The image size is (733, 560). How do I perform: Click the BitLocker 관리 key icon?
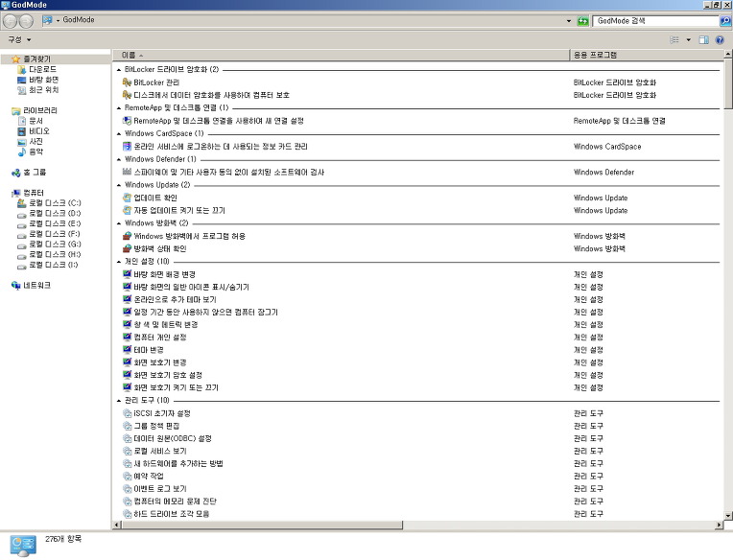(x=127, y=82)
